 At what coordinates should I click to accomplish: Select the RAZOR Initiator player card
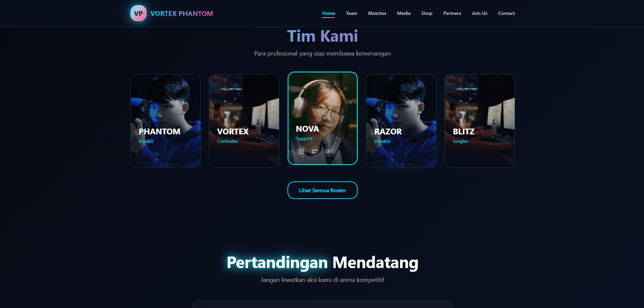point(401,121)
